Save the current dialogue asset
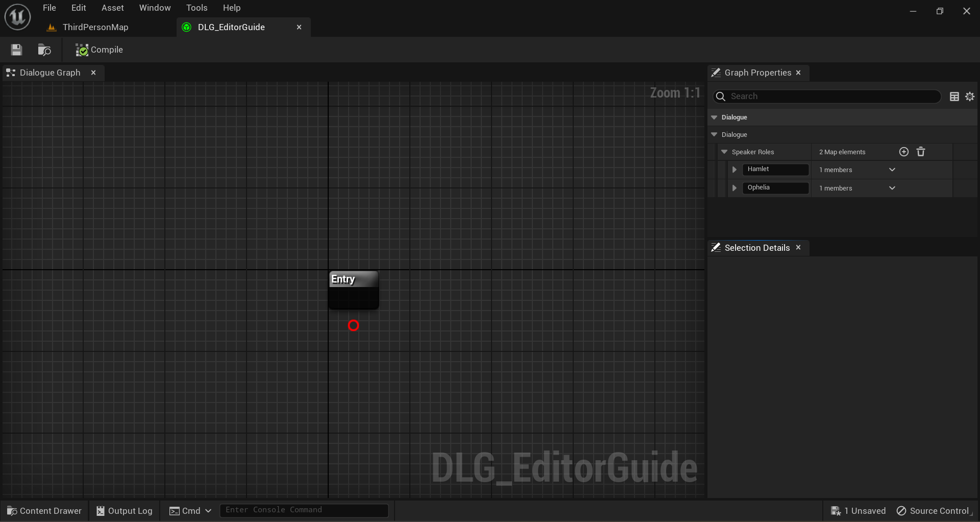The height and width of the screenshot is (522, 980). [x=16, y=50]
